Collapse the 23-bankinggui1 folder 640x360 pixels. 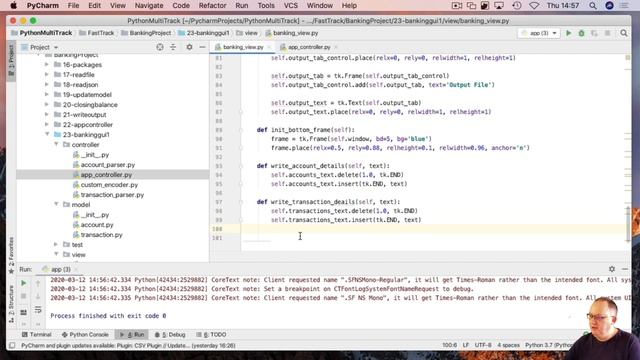47,134
